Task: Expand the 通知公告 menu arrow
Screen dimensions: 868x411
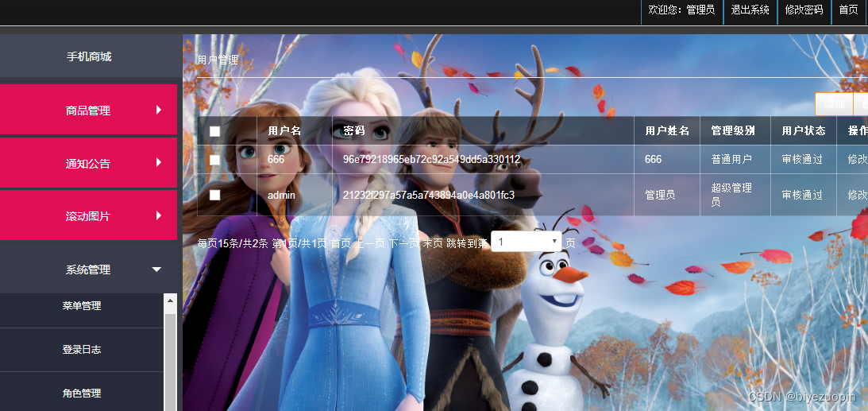Action: point(159,162)
